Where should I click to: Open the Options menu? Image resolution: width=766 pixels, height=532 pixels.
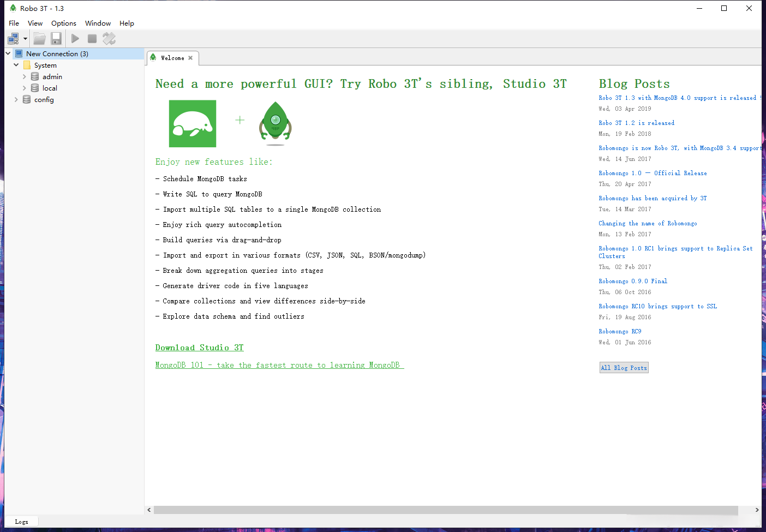[x=64, y=23]
